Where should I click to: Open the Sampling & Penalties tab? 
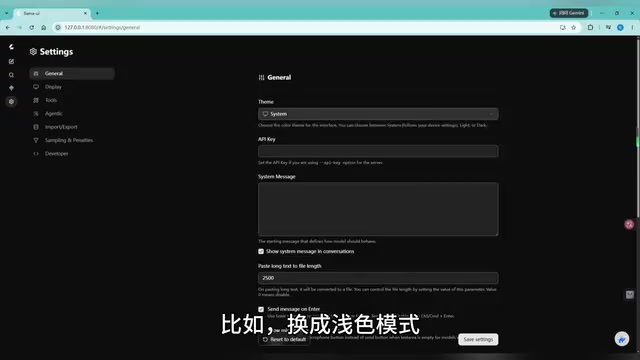(72, 140)
